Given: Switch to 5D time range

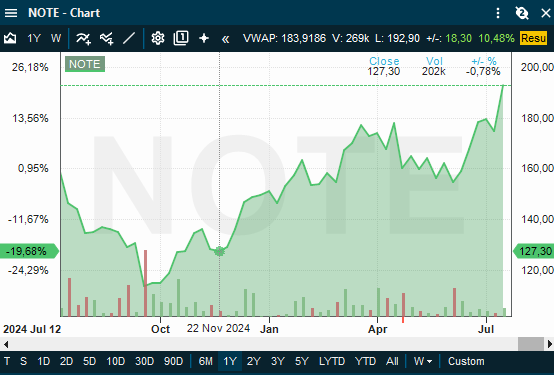Looking at the screenshot, I should click(x=89, y=361).
